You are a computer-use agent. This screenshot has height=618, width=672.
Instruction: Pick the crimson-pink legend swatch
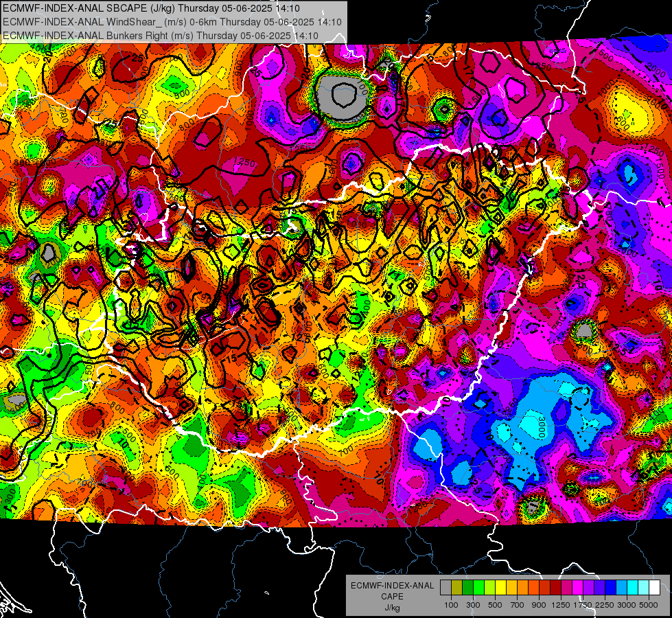[566, 588]
